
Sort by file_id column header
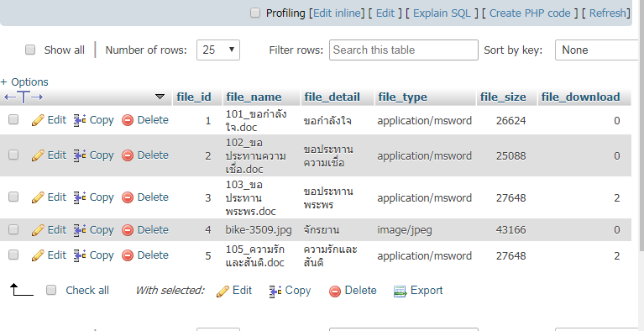[194, 97]
